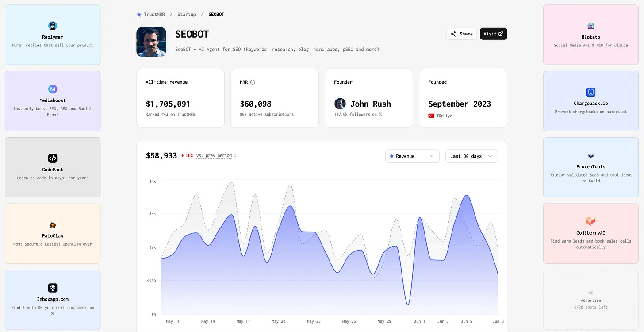Image resolution: width=644 pixels, height=332 pixels.
Task: Click the $4k y-axis label
Action: tap(153, 181)
